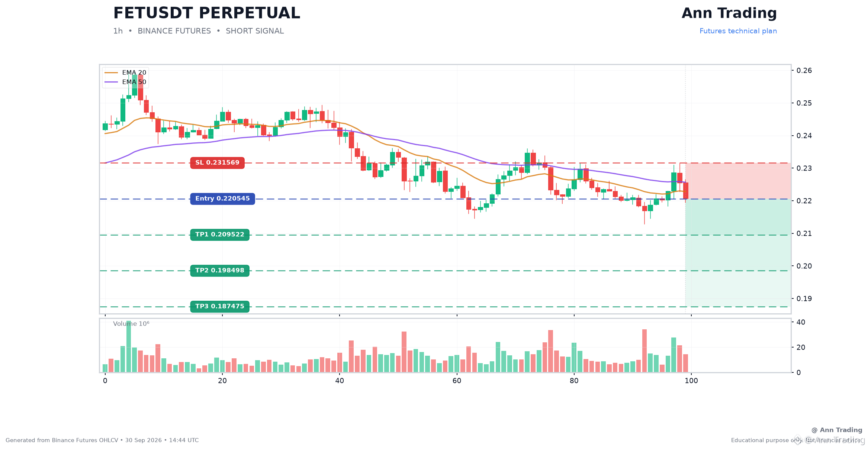Select the TP1 0.209522 label
Image resolution: width=868 pixels, height=449 pixels.
(220, 235)
